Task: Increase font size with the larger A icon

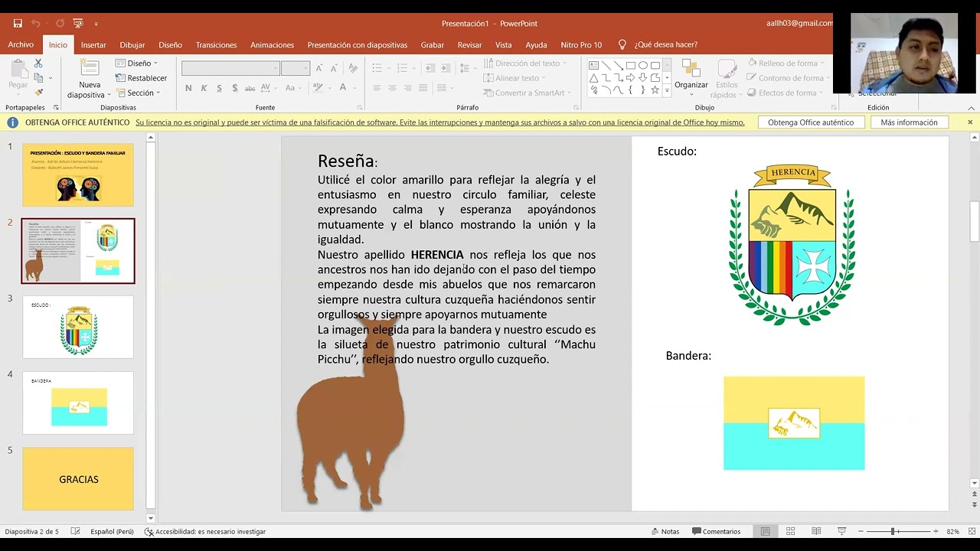Action: 319,68
